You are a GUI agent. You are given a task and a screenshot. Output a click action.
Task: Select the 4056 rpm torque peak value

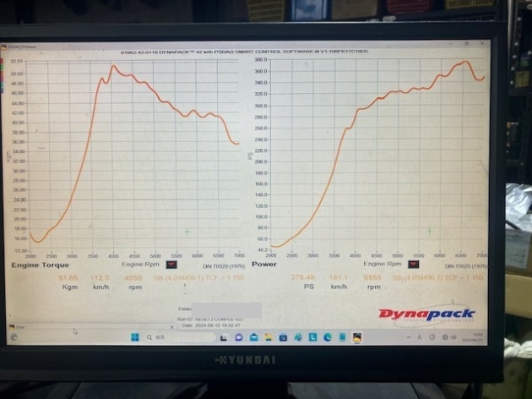(x=133, y=278)
